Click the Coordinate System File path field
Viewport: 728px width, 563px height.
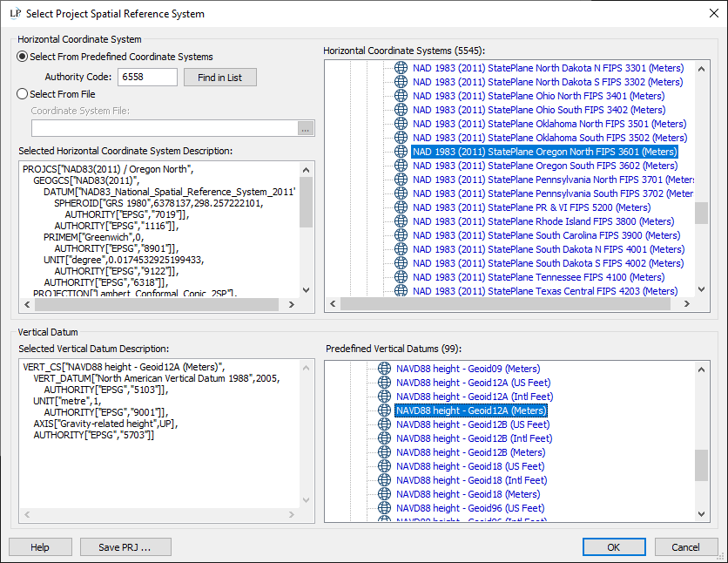coord(165,129)
